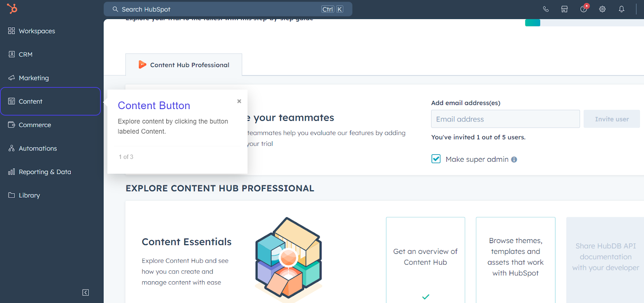Click the Commerce icon in sidebar

tap(11, 125)
